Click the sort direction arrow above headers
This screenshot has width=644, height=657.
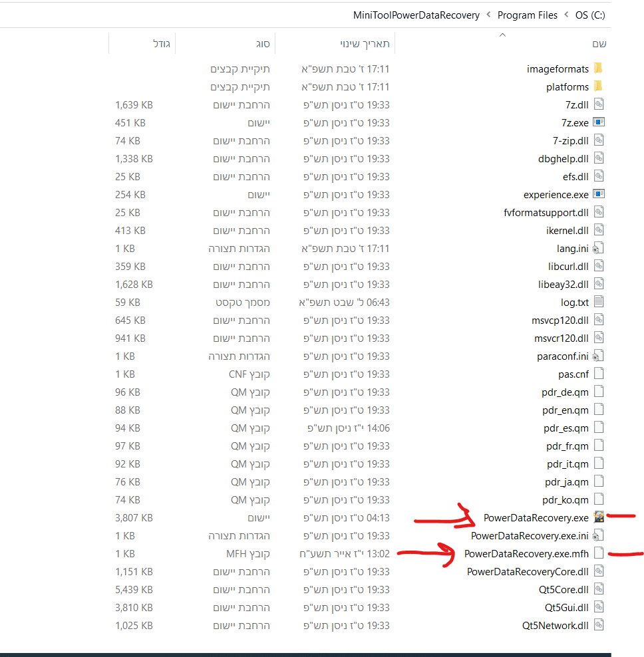(503, 35)
